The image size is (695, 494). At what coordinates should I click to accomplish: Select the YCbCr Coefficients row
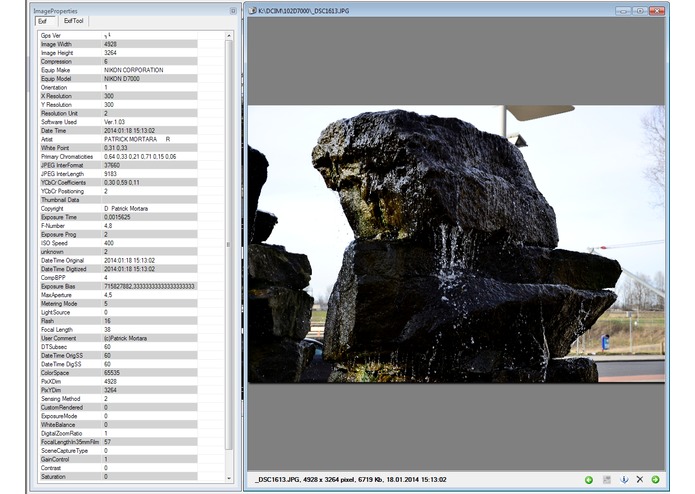(x=118, y=183)
